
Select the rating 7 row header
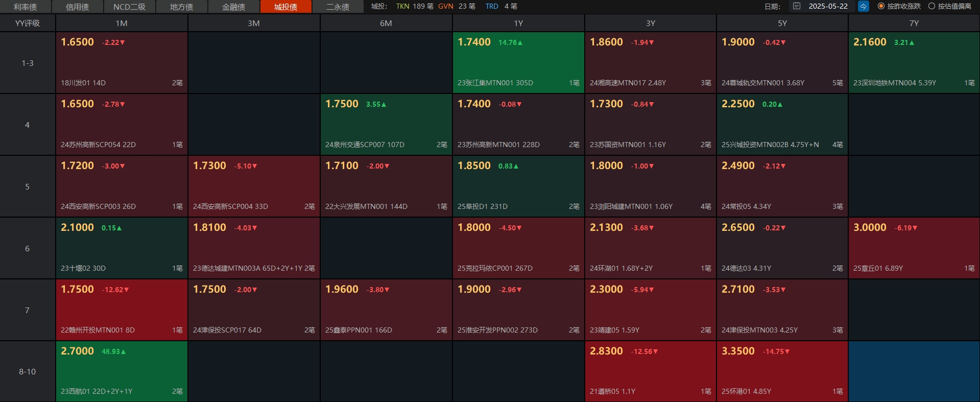pyautogui.click(x=28, y=310)
